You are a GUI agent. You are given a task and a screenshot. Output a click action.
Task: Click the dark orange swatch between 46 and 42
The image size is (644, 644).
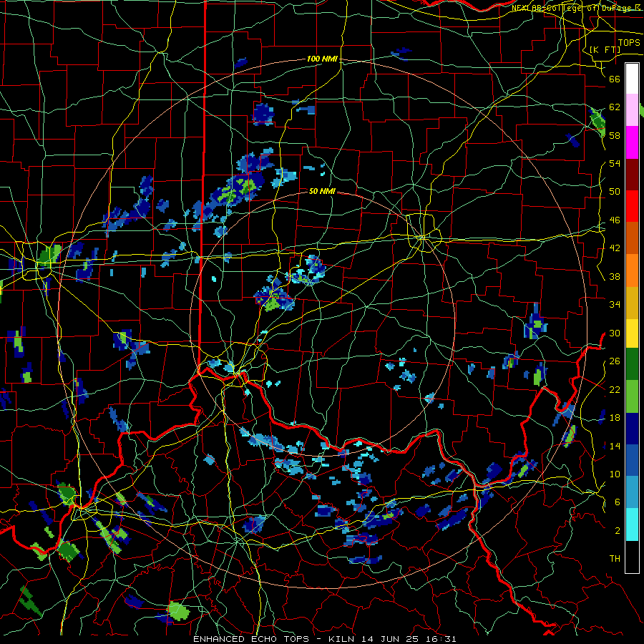pos(632,238)
